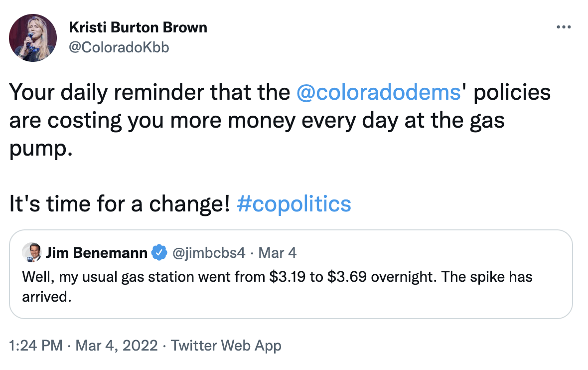
Task: Click the blue verified badge next to Jim Benemann
Action: tap(158, 253)
